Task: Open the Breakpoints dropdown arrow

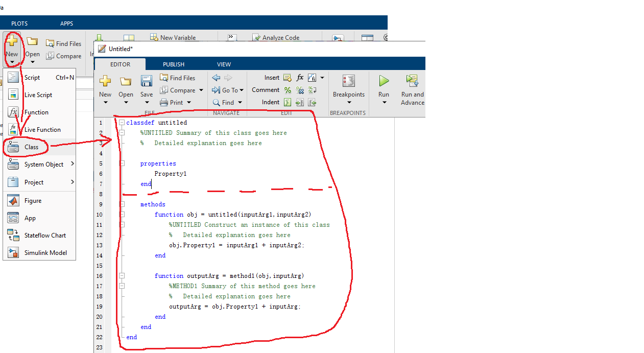Action: click(349, 102)
